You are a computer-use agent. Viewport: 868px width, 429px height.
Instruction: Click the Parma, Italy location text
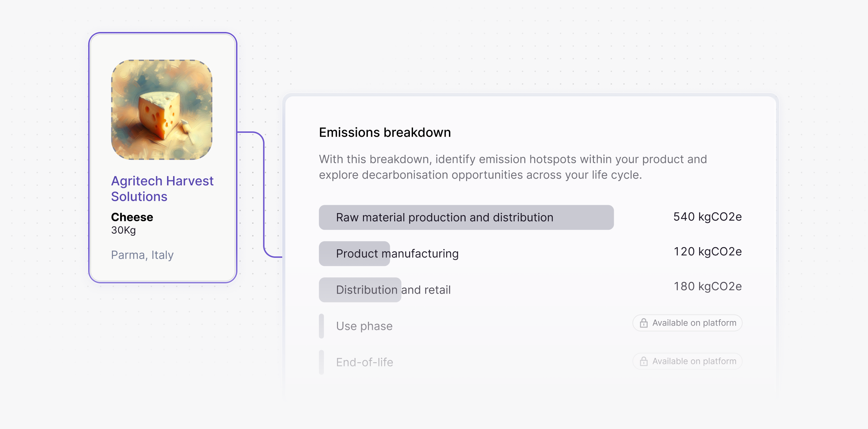coord(142,255)
